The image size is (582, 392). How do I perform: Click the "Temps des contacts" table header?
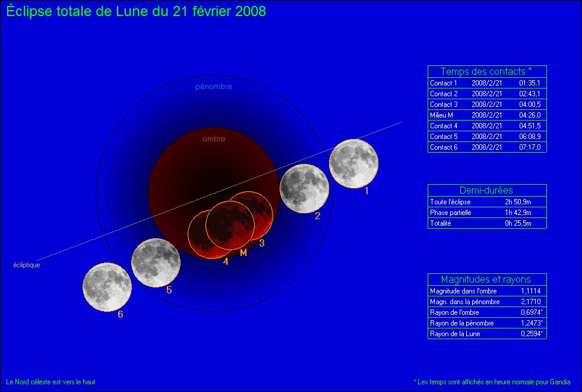[486, 71]
